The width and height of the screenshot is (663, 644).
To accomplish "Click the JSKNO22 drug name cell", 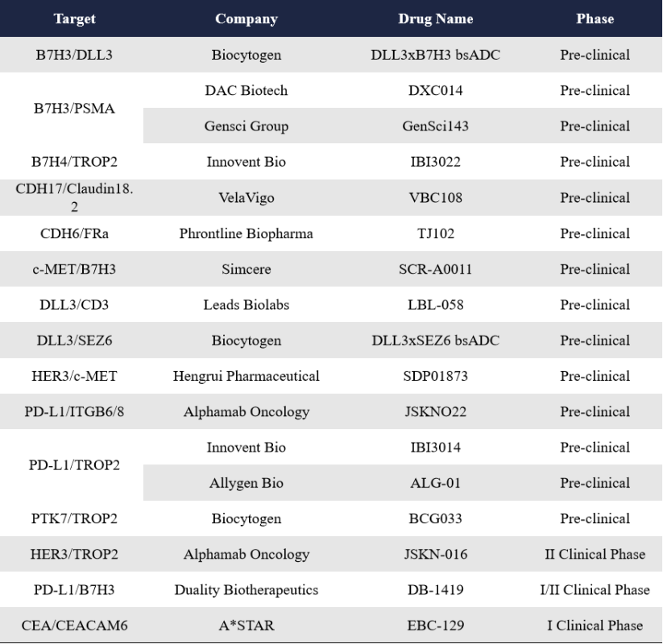I will 436,411.
